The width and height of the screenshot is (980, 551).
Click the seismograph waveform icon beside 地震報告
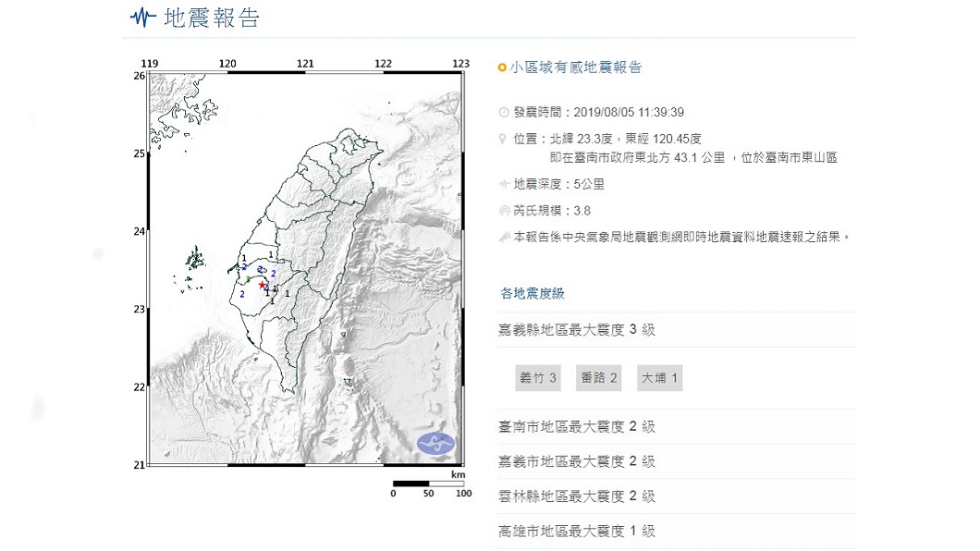tap(142, 18)
